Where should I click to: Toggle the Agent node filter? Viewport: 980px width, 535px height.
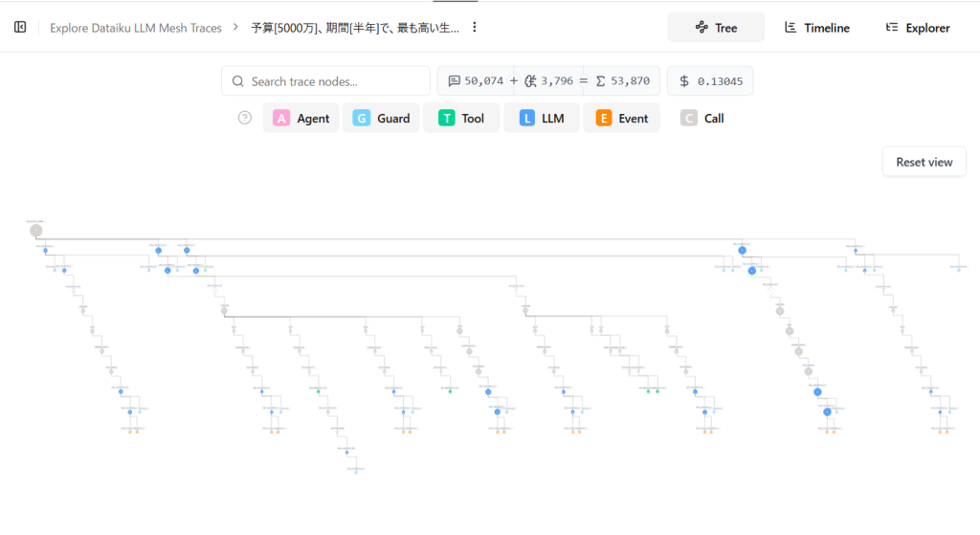click(301, 118)
